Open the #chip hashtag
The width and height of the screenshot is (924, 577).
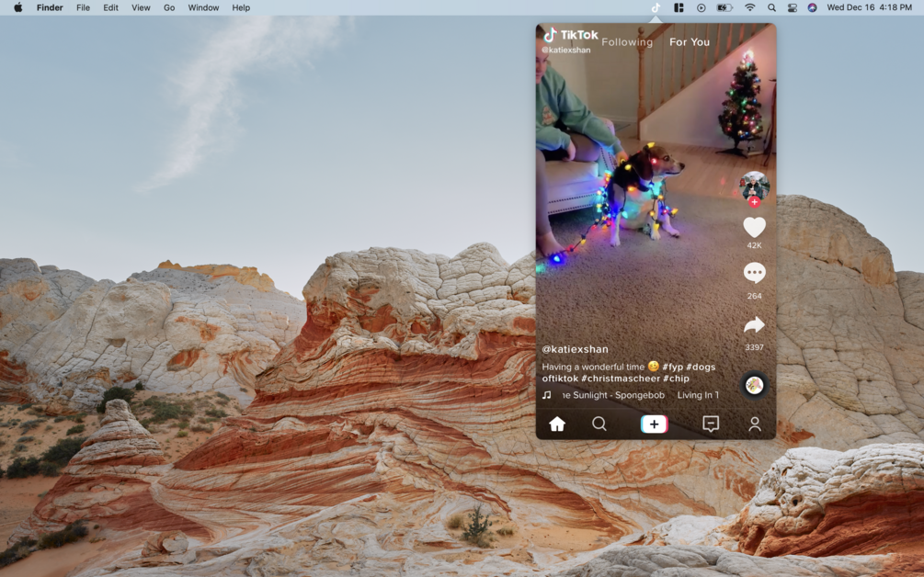coord(676,379)
